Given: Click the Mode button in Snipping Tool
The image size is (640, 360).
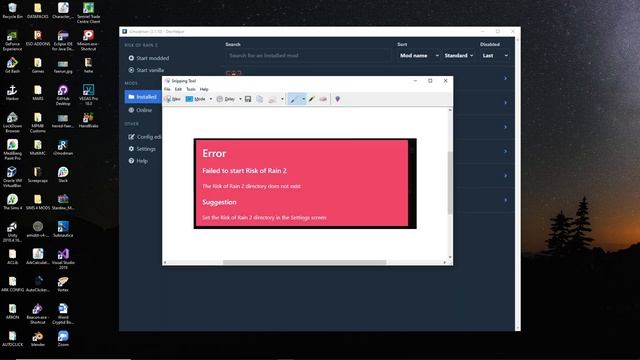Looking at the screenshot, I should point(196,99).
